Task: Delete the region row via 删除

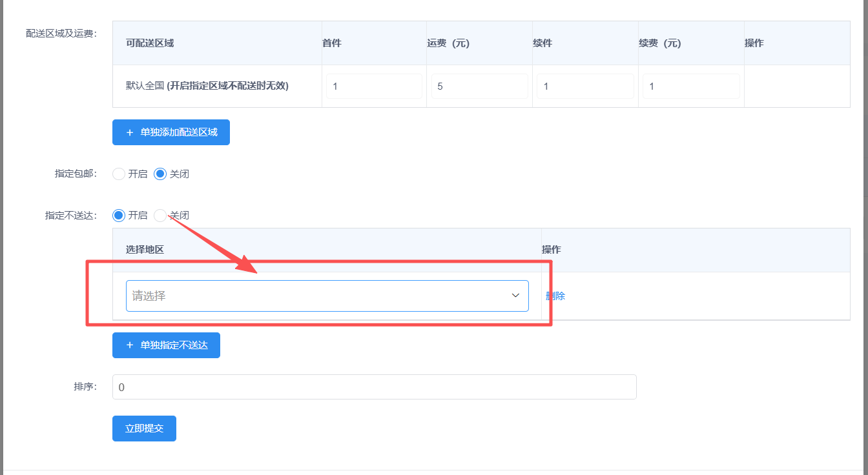Action: pyautogui.click(x=555, y=296)
